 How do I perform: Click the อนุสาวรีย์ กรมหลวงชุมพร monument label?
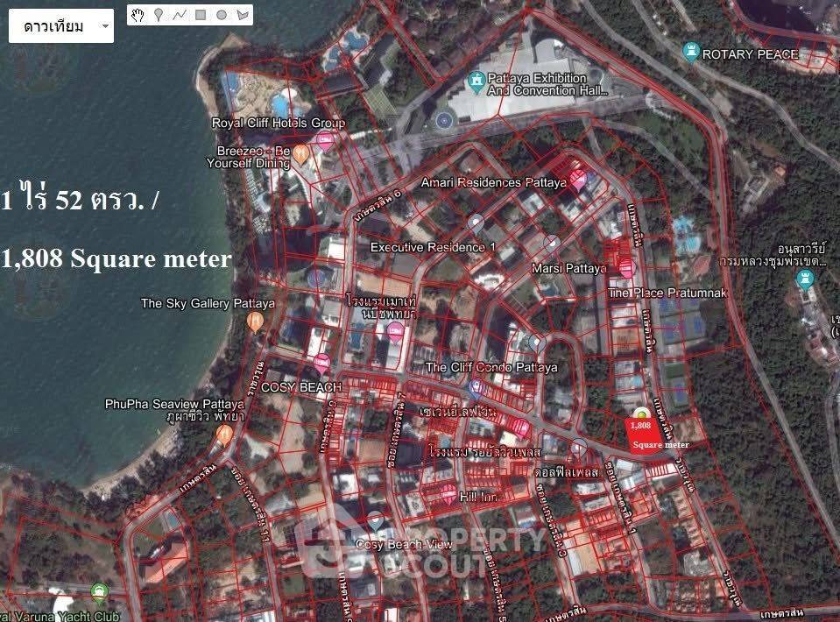point(773,256)
